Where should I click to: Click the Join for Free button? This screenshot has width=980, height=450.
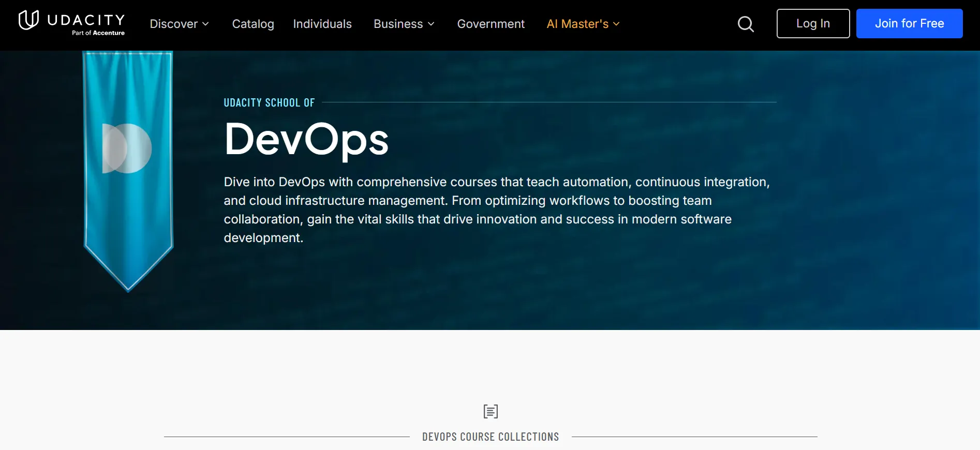coord(909,23)
